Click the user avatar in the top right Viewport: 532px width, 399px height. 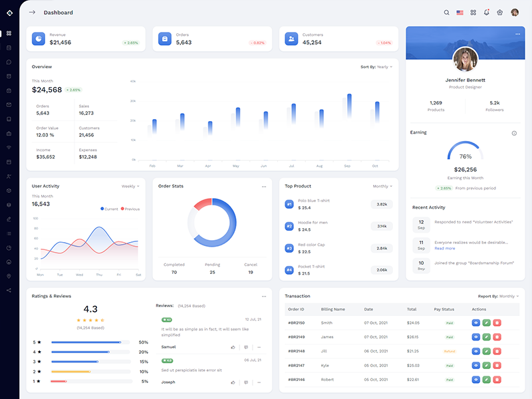click(x=515, y=13)
